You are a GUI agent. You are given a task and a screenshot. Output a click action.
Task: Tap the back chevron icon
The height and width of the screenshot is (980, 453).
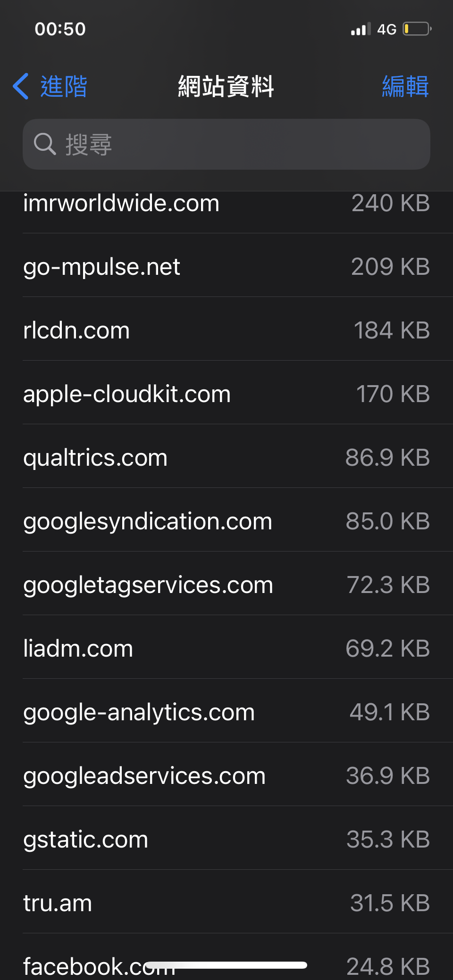click(21, 86)
